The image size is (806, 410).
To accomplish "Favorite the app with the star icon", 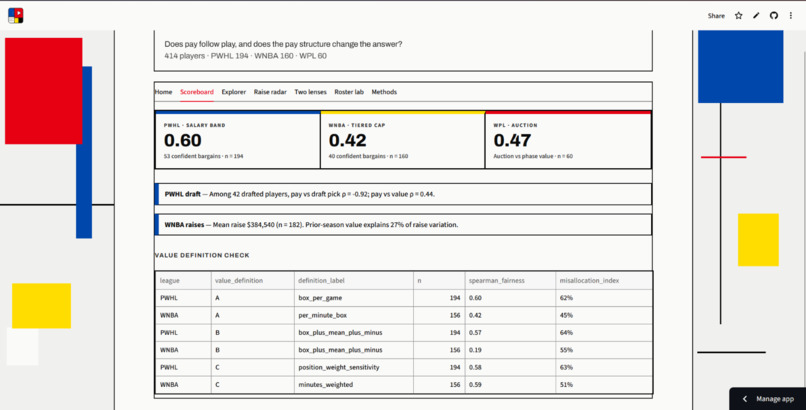I will click(739, 16).
